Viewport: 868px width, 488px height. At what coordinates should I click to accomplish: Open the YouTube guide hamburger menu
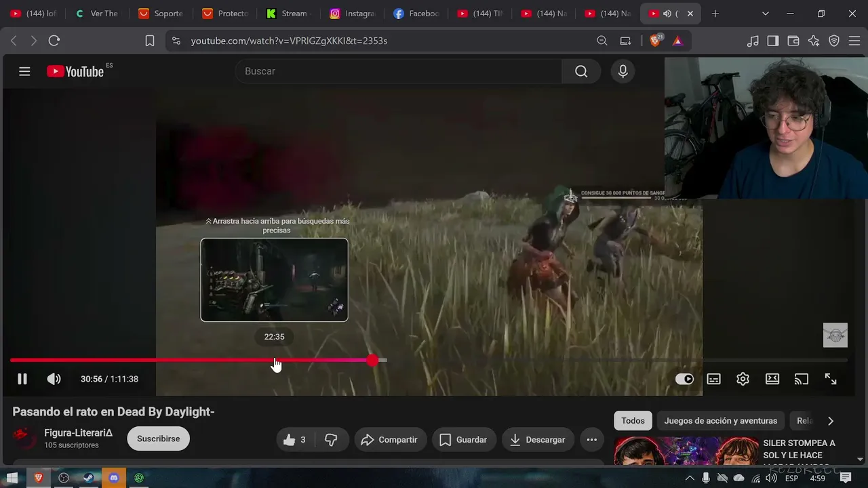pos(24,71)
